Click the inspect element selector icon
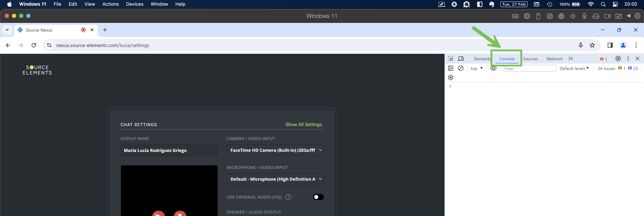Image resolution: width=644 pixels, height=216 pixels. pyautogui.click(x=450, y=58)
